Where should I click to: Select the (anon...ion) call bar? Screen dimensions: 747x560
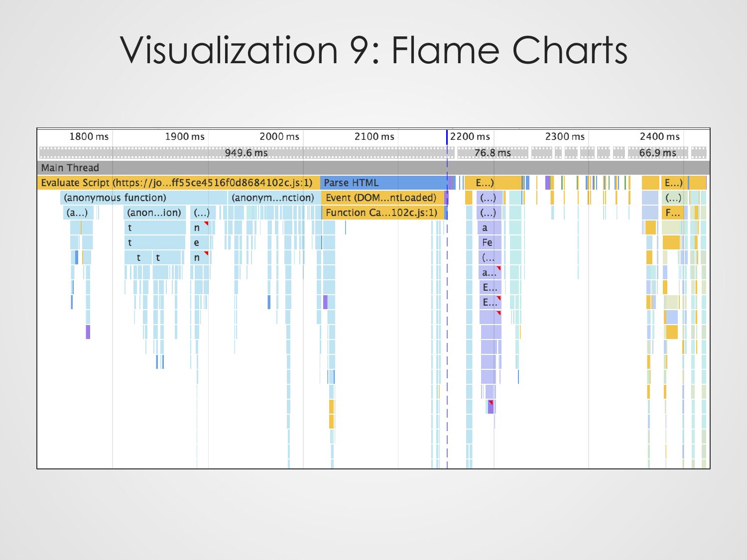click(154, 213)
